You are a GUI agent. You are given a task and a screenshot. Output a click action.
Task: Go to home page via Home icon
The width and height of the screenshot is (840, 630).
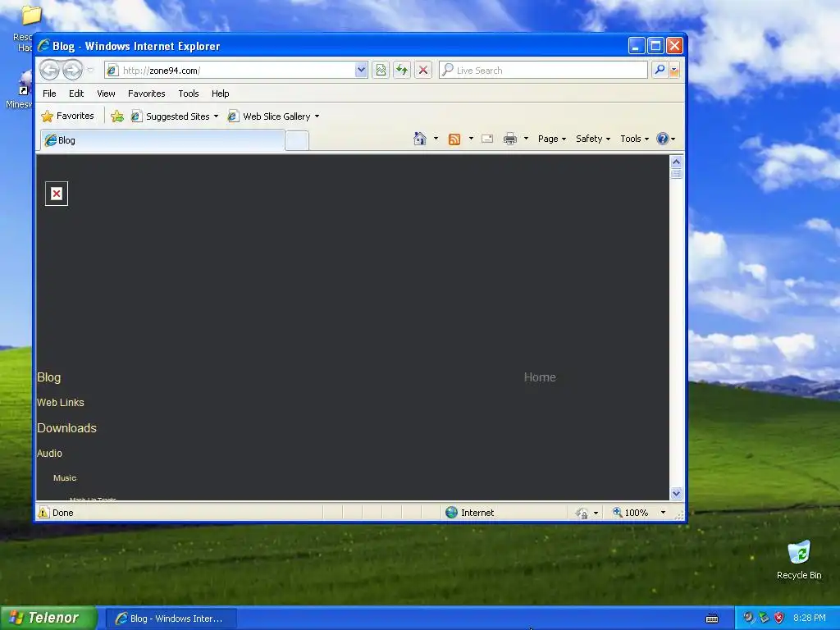click(x=420, y=139)
